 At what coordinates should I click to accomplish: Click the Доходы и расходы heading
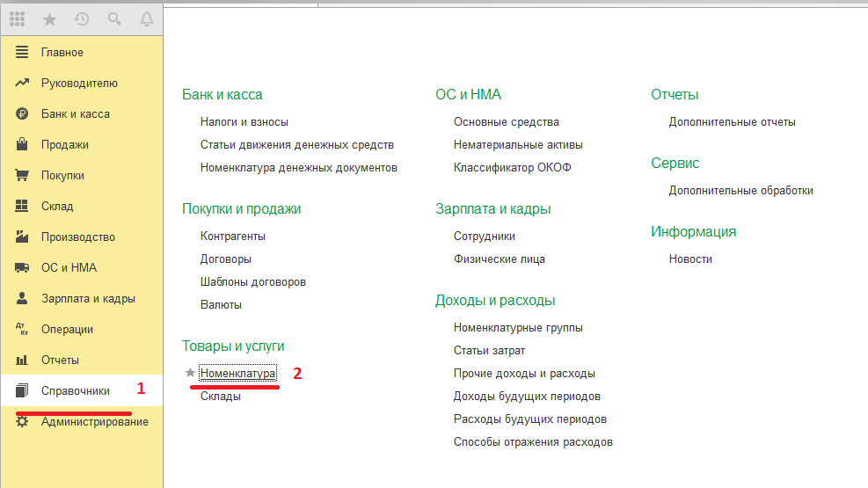[495, 301]
